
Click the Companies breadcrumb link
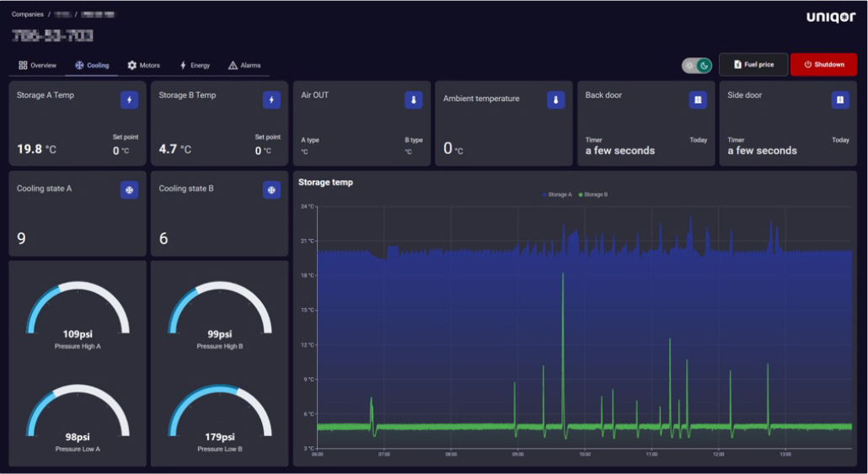pyautogui.click(x=27, y=14)
